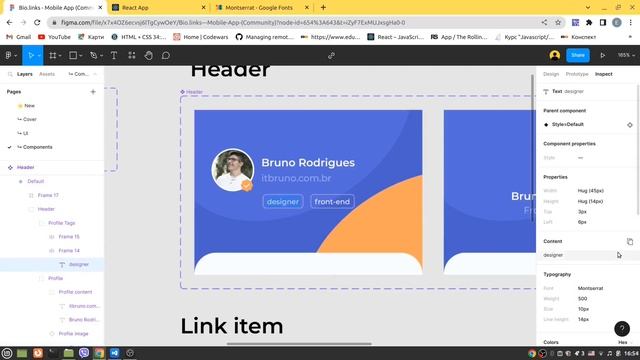
Task: Click the designer tag on the canvas
Action: tap(283, 202)
